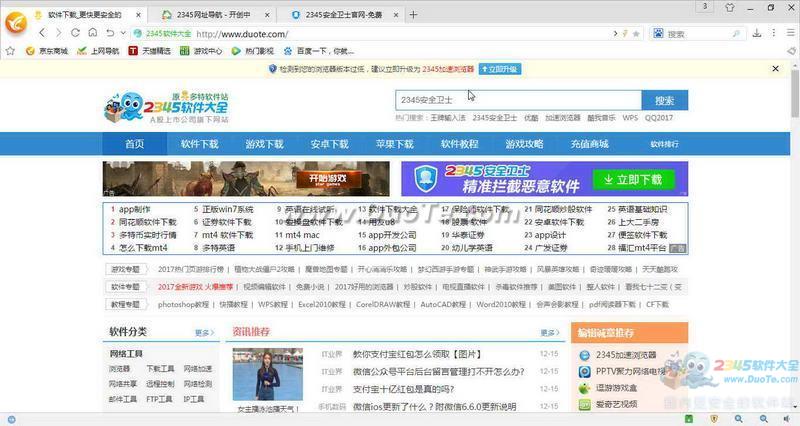The height and width of the screenshot is (426, 800).
Task: Open a new tab with plus button
Action: pyautogui.click(x=413, y=15)
